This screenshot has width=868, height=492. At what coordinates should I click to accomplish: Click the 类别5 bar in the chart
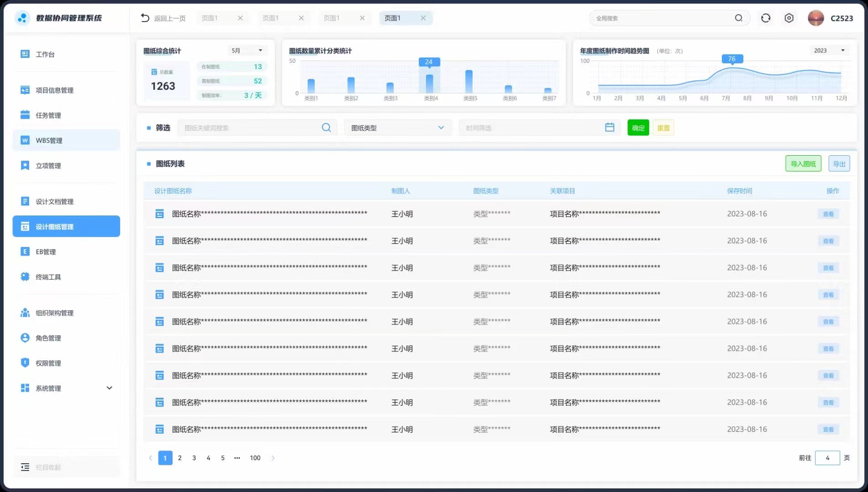469,82
